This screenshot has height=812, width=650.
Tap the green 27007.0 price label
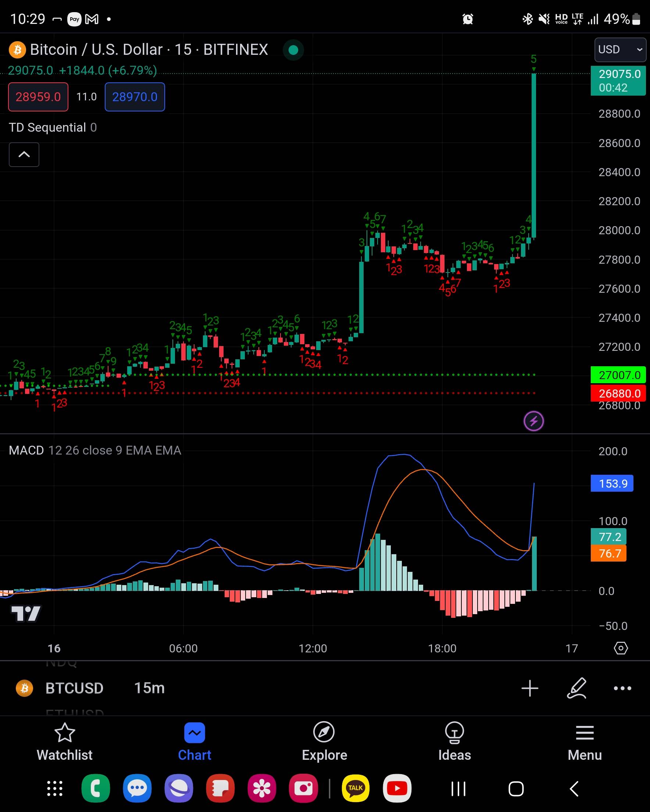pyautogui.click(x=618, y=375)
